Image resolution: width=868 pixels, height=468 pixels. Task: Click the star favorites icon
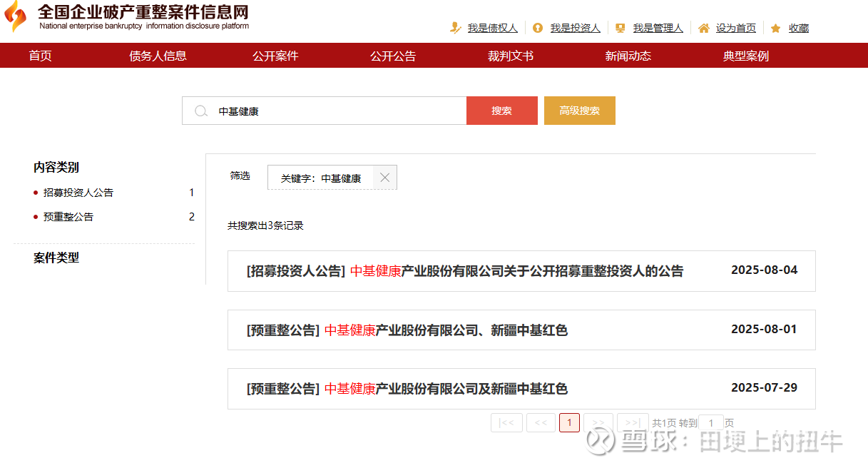click(x=776, y=28)
